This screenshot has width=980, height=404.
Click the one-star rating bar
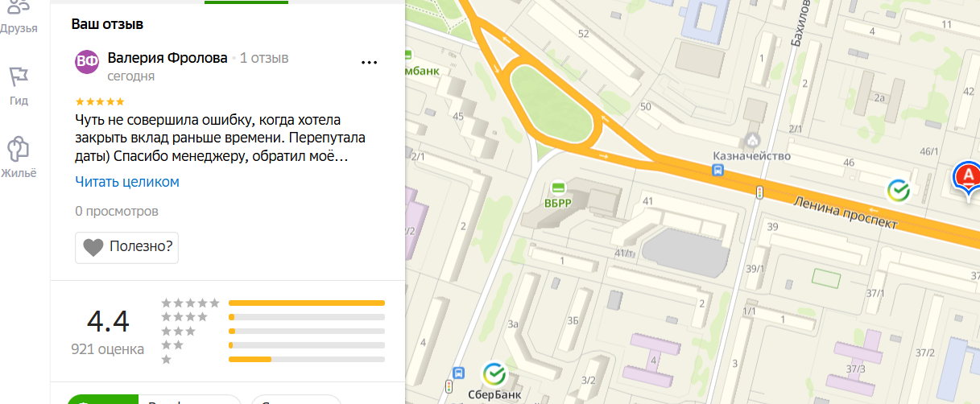[x=307, y=359]
